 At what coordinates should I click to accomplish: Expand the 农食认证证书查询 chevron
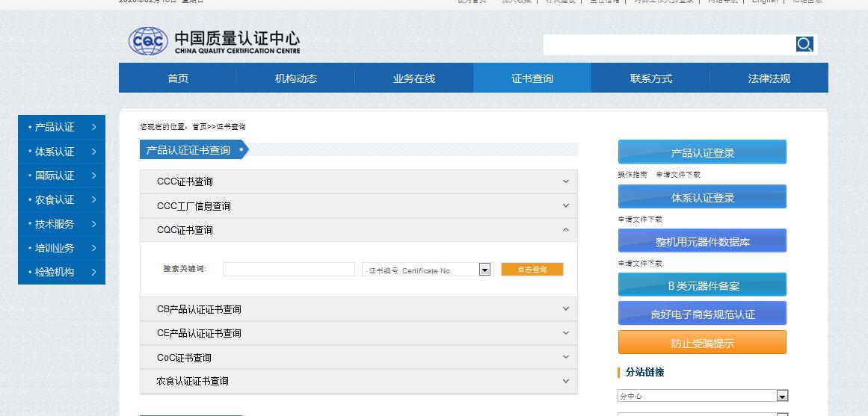click(566, 381)
